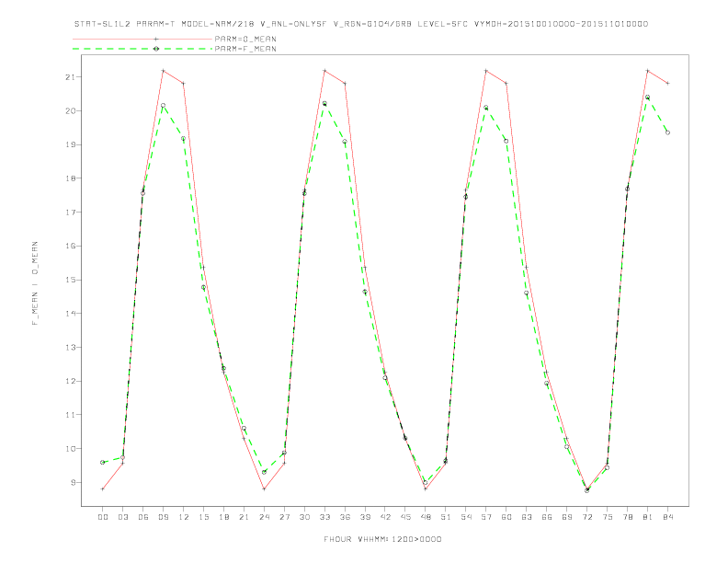Click the y-axis tick label 9
The width and height of the screenshot is (728, 563).
[73, 483]
